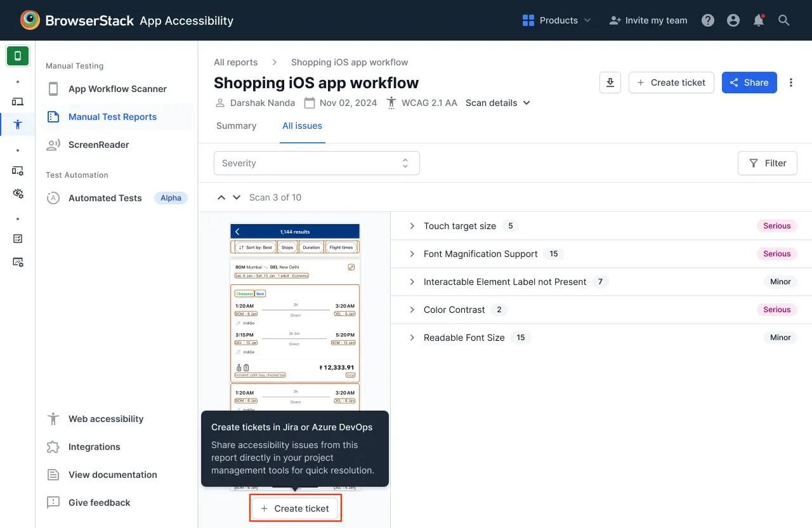Screen dimensions: 812x528
Task: Click the search magnifier icon
Action: 784,20
